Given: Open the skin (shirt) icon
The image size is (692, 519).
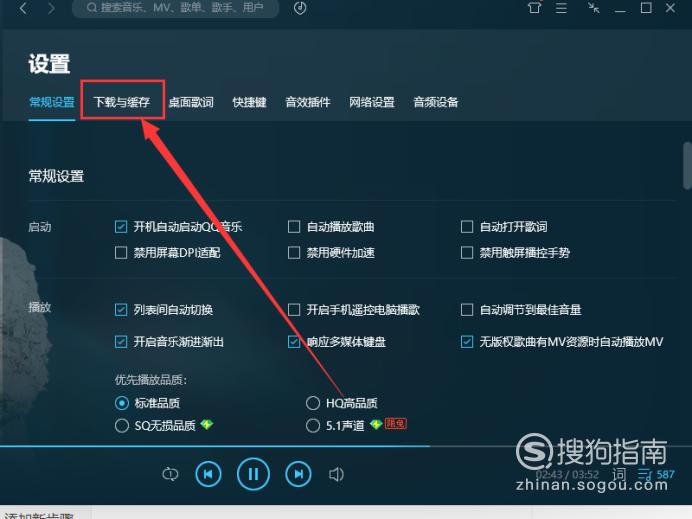Looking at the screenshot, I should 534,8.
